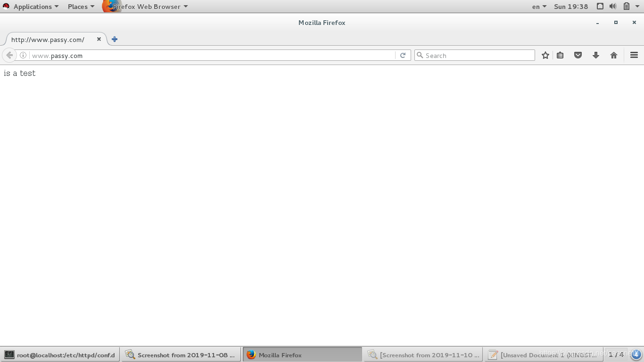
Task: Open the en keyboard language dropdown
Action: (539, 7)
